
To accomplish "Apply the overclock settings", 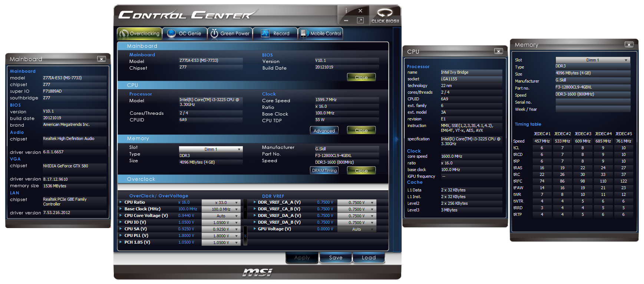I will click(x=302, y=258).
